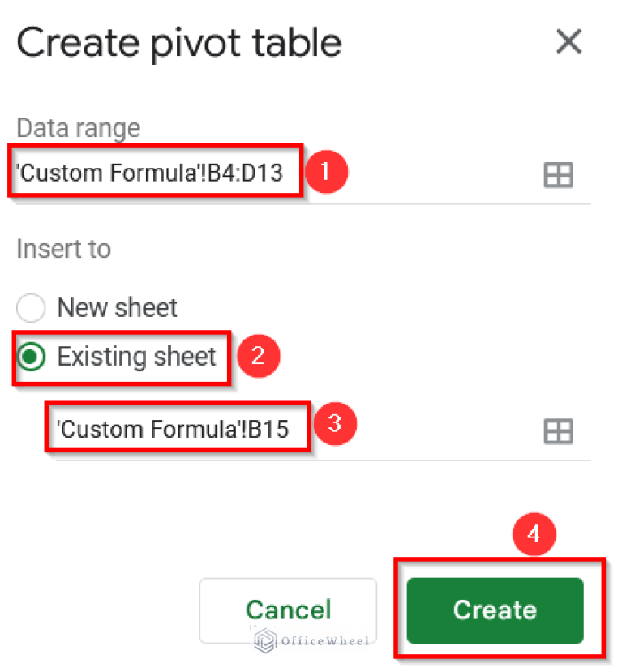Dismiss the dialog with Cancel
The height and width of the screenshot is (672, 622).
(288, 610)
